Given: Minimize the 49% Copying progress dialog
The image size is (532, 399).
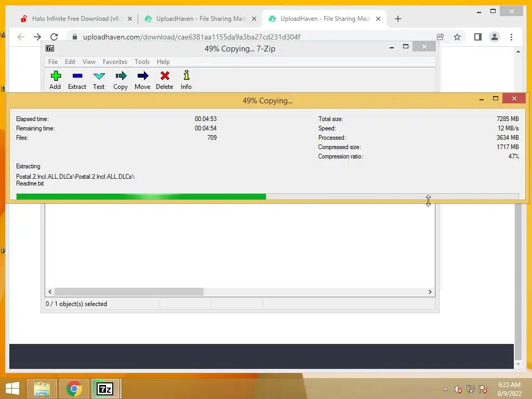Looking at the screenshot, I should tap(482, 99).
